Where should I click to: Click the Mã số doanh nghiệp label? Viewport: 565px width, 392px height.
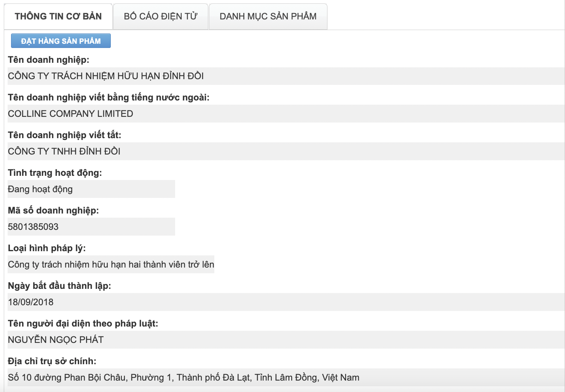click(53, 210)
